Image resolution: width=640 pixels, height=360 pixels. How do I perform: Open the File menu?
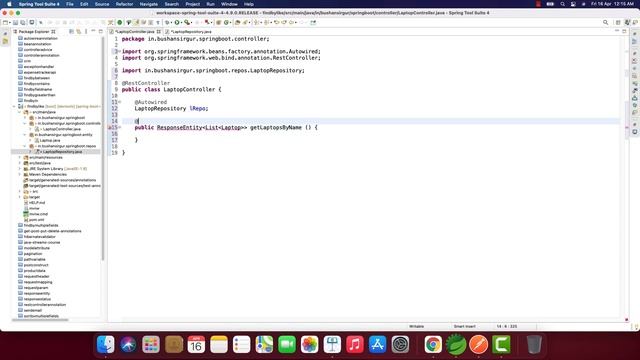coord(70,4)
